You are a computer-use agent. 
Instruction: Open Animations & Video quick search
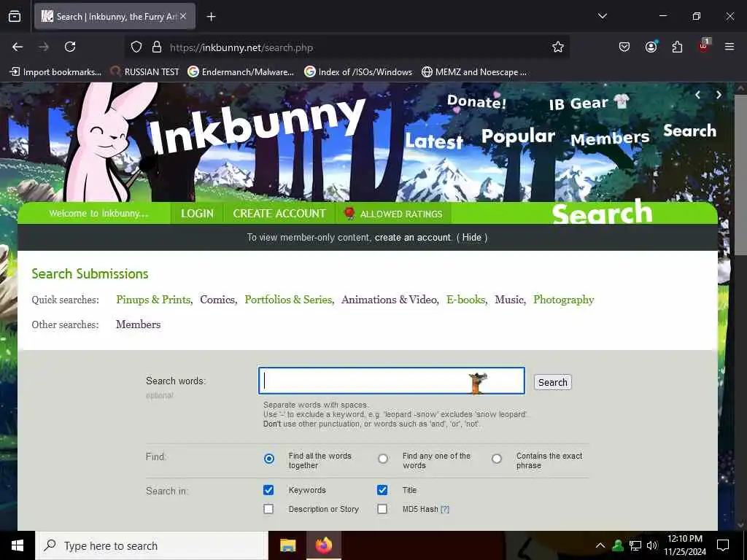390,300
